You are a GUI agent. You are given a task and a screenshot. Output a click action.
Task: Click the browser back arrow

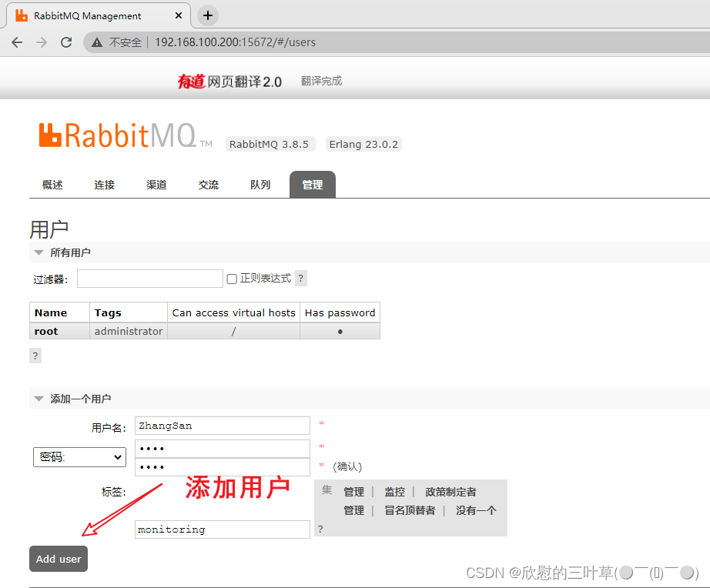click(x=17, y=42)
